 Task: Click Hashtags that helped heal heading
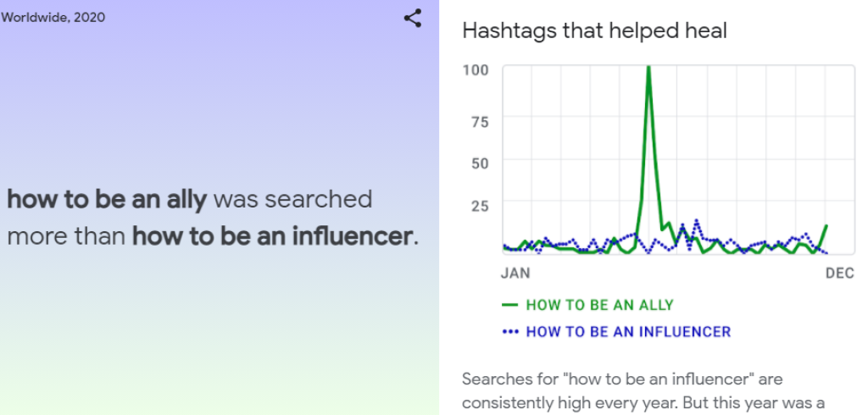pyautogui.click(x=594, y=31)
